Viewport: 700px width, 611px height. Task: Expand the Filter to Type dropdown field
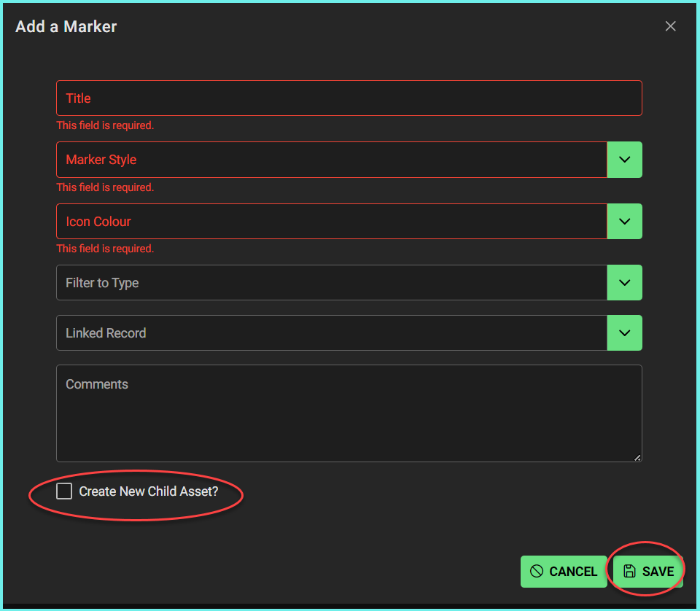coord(331,283)
